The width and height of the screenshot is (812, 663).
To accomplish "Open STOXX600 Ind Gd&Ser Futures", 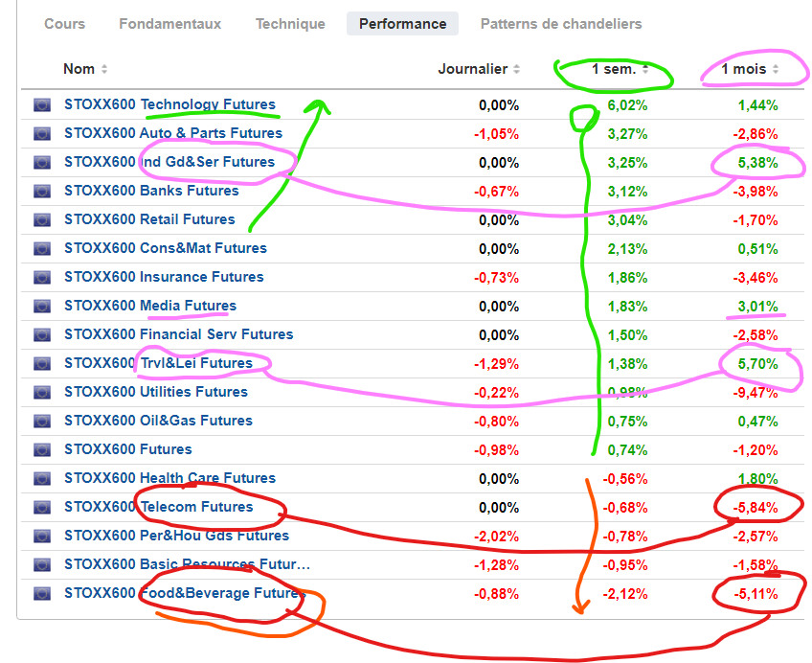I will pos(169,162).
